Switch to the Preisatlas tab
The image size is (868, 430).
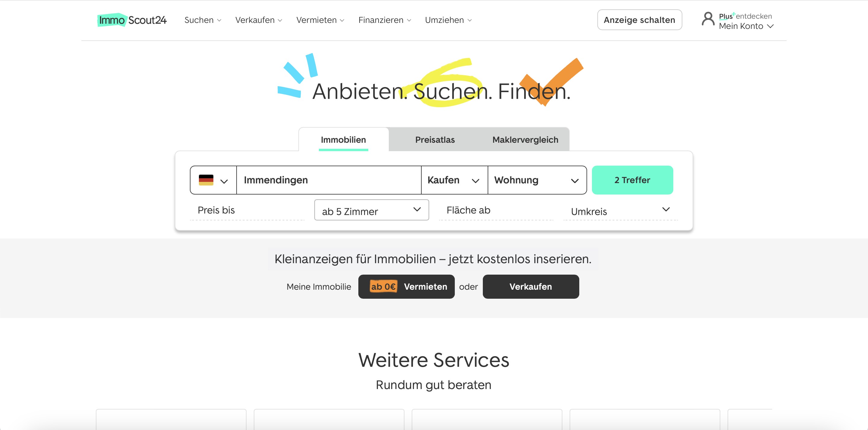coord(435,140)
